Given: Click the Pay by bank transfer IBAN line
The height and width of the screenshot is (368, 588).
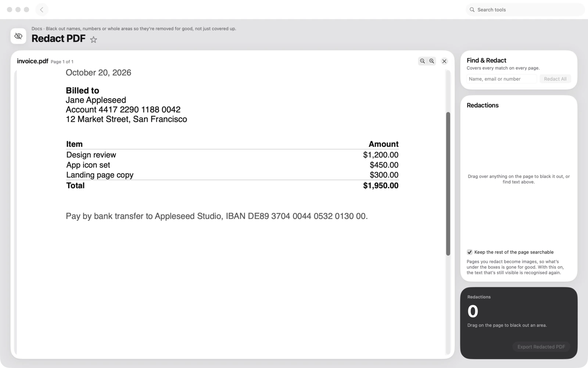Looking at the screenshot, I should point(217,216).
